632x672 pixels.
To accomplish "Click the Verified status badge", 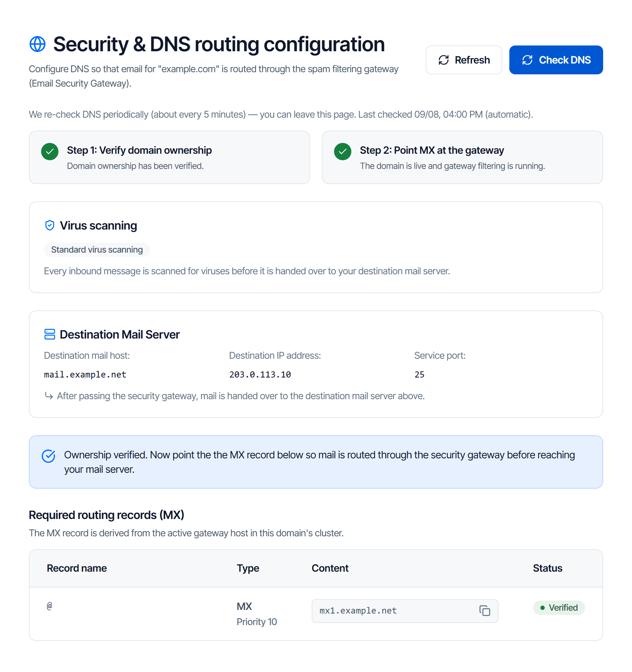I will [x=559, y=608].
